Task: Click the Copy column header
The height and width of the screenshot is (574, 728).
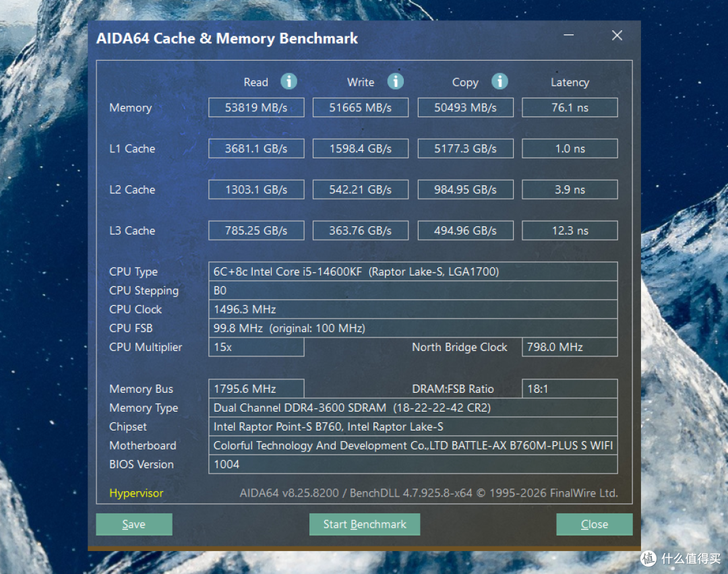Action: pyautogui.click(x=465, y=83)
